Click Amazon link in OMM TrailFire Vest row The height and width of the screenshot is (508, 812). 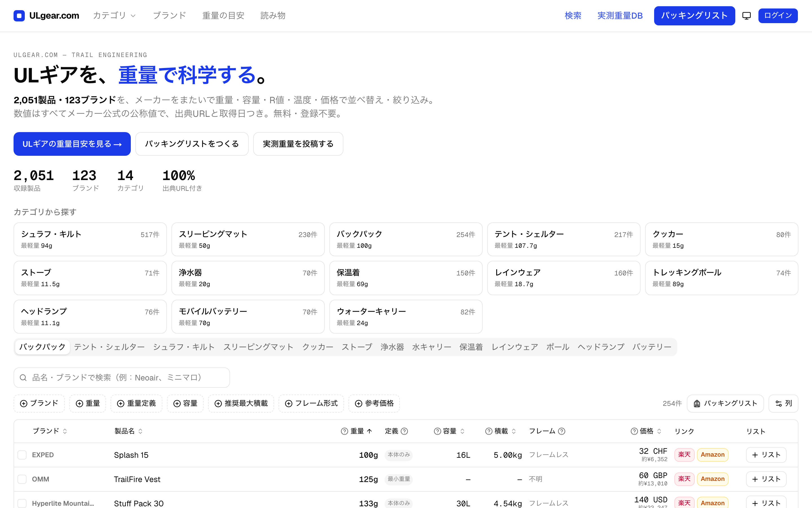point(712,479)
